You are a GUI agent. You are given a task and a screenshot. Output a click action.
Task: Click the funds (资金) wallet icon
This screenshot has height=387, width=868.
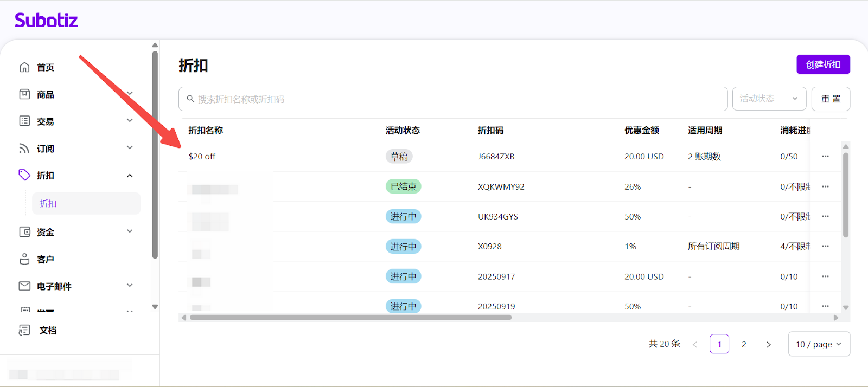tap(24, 232)
